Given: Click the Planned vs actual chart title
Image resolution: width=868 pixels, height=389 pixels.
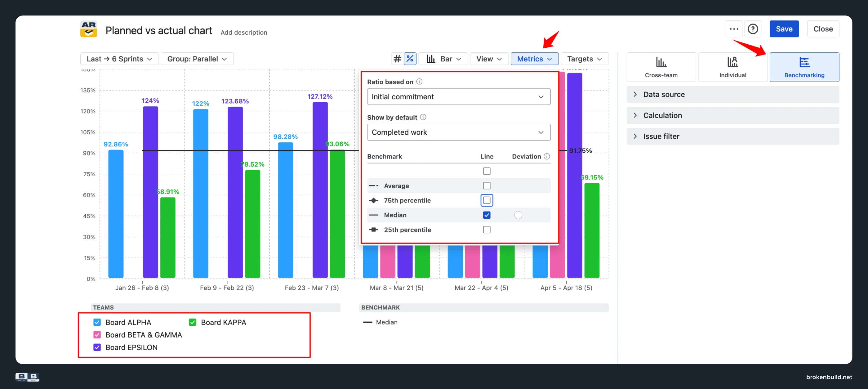Looking at the screenshot, I should tap(159, 30).
